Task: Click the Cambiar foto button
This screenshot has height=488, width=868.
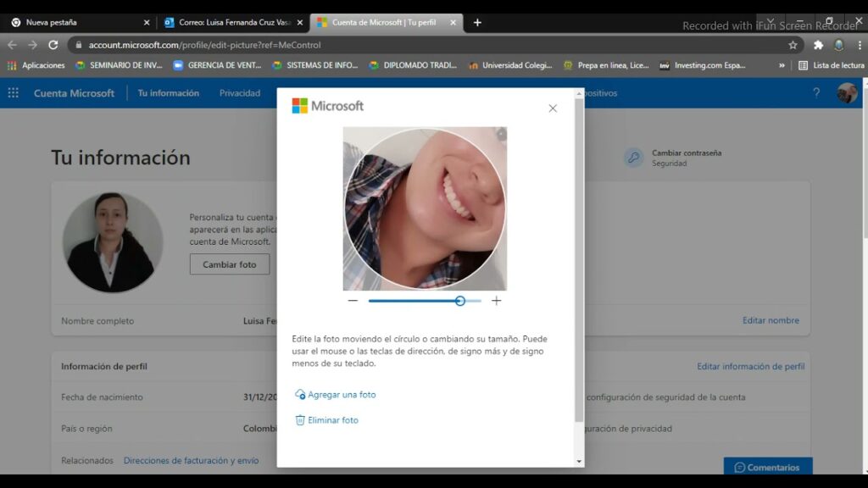Action: (x=230, y=264)
